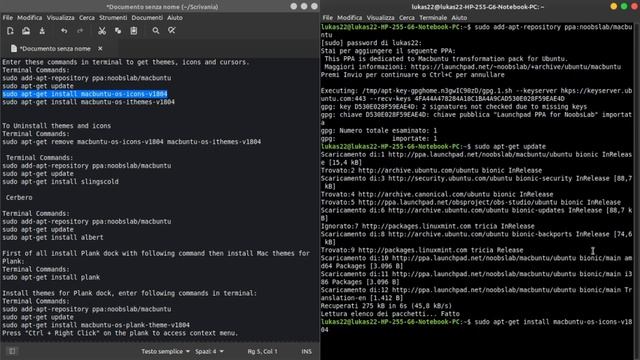Open the File menu in the terminal window

328,18
